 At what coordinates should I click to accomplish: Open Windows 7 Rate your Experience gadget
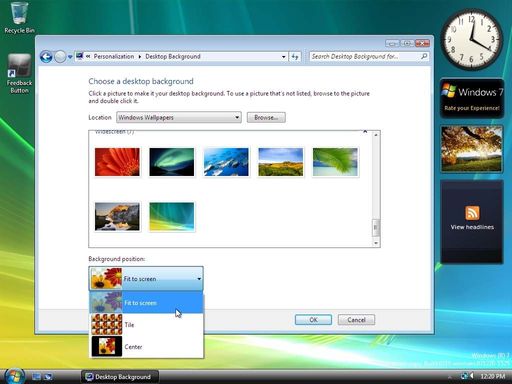coord(472,98)
